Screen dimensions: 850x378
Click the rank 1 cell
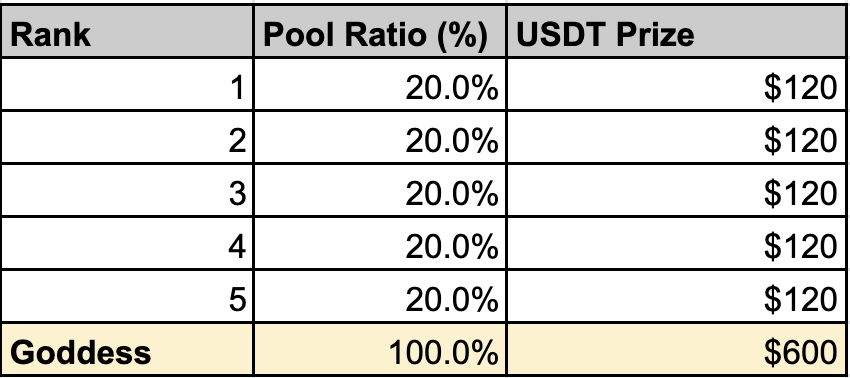(x=127, y=84)
